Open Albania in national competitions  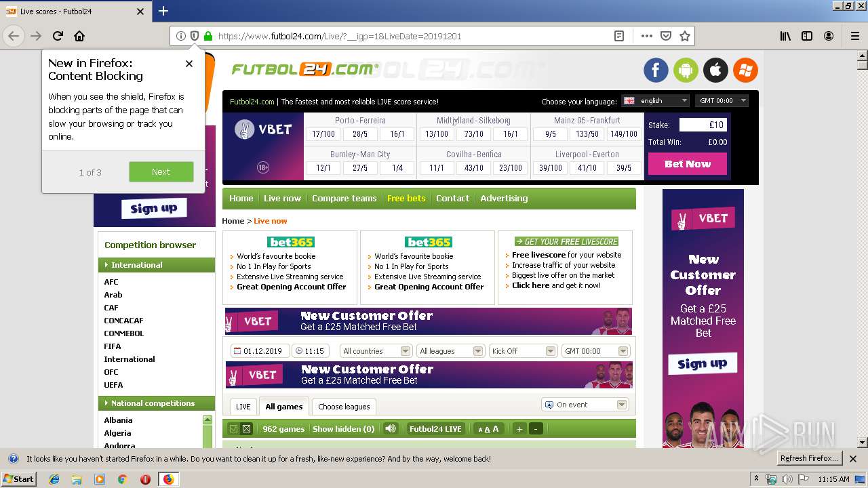(x=118, y=420)
